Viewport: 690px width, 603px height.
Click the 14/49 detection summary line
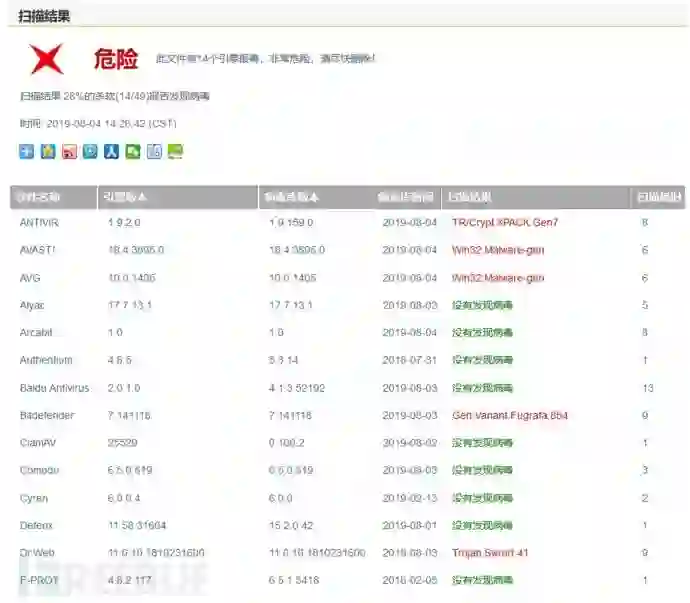pos(115,96)
